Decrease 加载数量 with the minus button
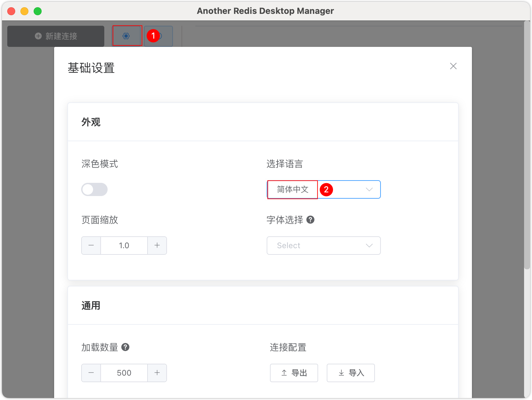The width and height of the screenshot is (532, 400). (91, 373)
